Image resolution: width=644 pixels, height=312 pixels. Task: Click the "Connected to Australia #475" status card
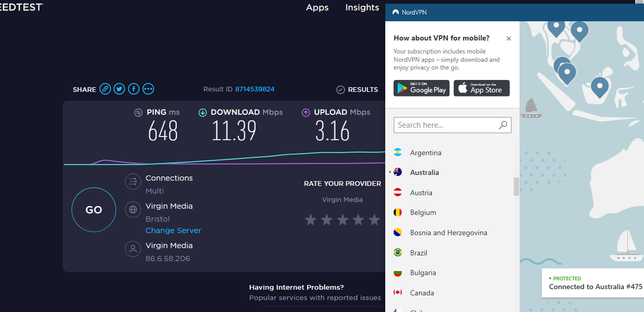pos(593,283)
